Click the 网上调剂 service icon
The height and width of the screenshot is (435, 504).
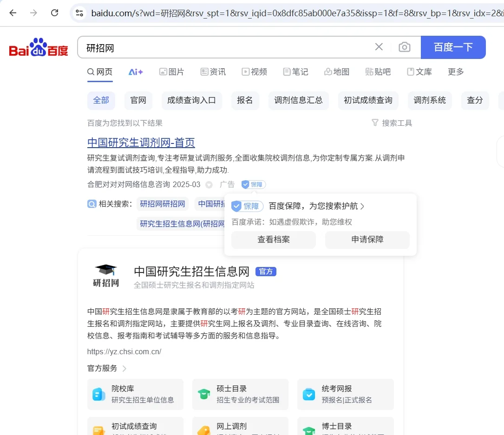coord(203,430)
